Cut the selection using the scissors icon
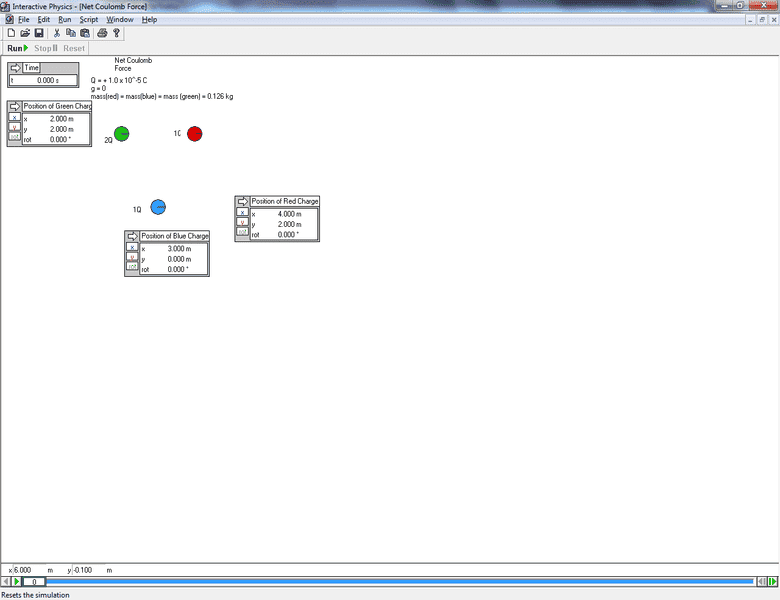780x600 pixels. tap(57, 33)
